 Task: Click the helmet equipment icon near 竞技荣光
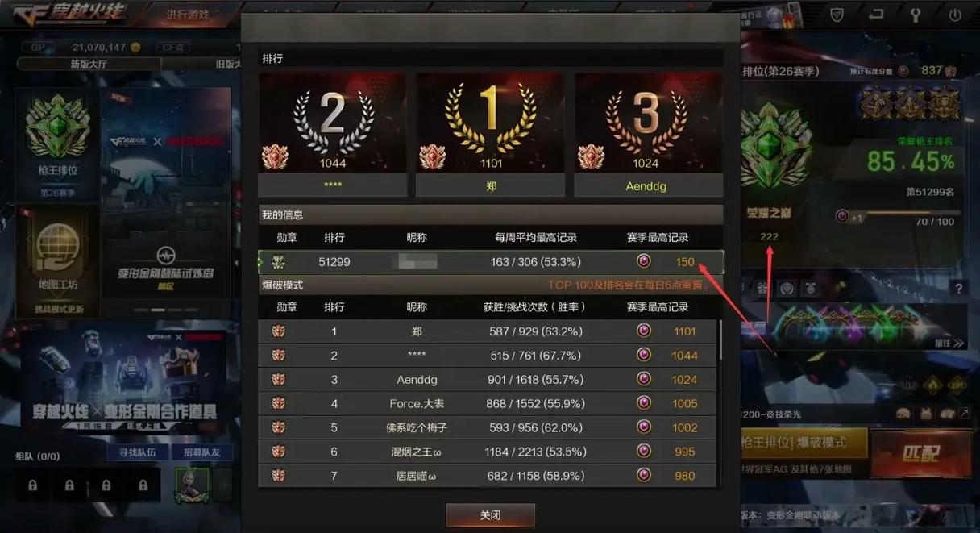coord(904,414)
